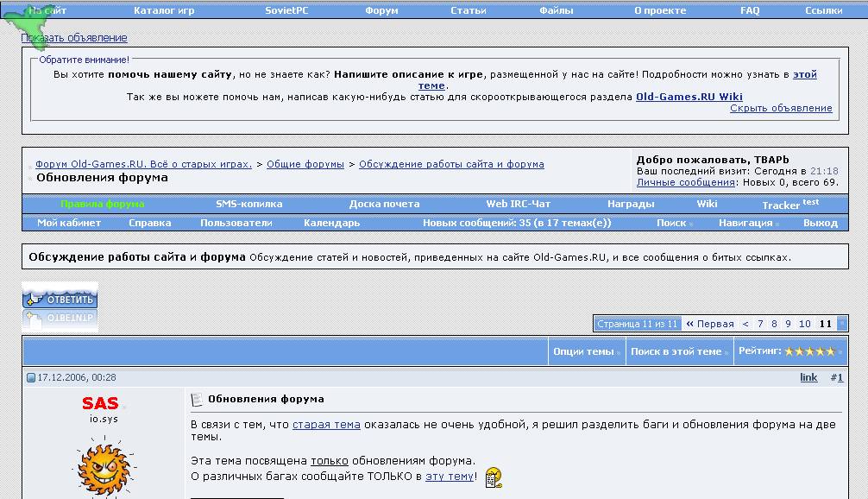Open the Навигация dropdown menu
The image size is (868, 499).
click(748, 223)
